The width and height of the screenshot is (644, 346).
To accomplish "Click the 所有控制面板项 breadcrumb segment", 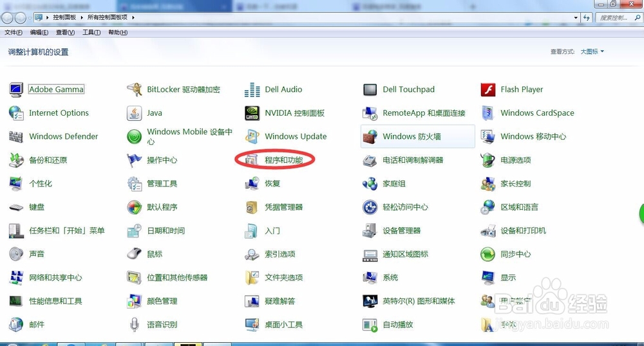I will [x=108, y=17].
